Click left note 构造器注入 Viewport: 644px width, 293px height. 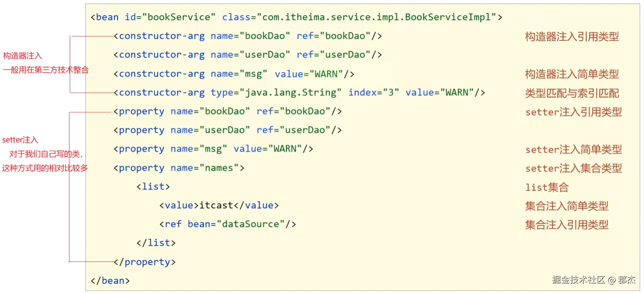pos(23,56)
